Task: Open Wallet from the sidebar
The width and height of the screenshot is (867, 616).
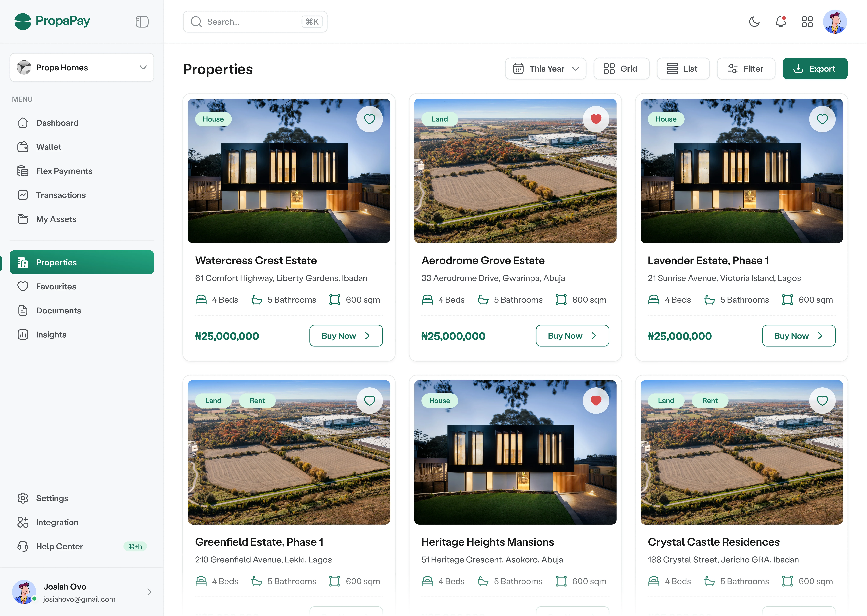Action: tap(49, 147)
